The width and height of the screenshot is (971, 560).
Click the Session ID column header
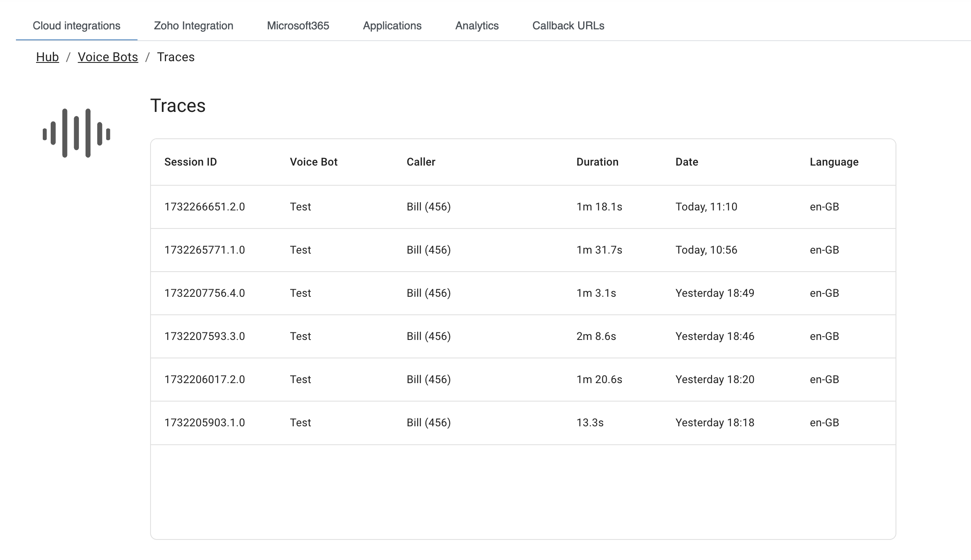190,162
